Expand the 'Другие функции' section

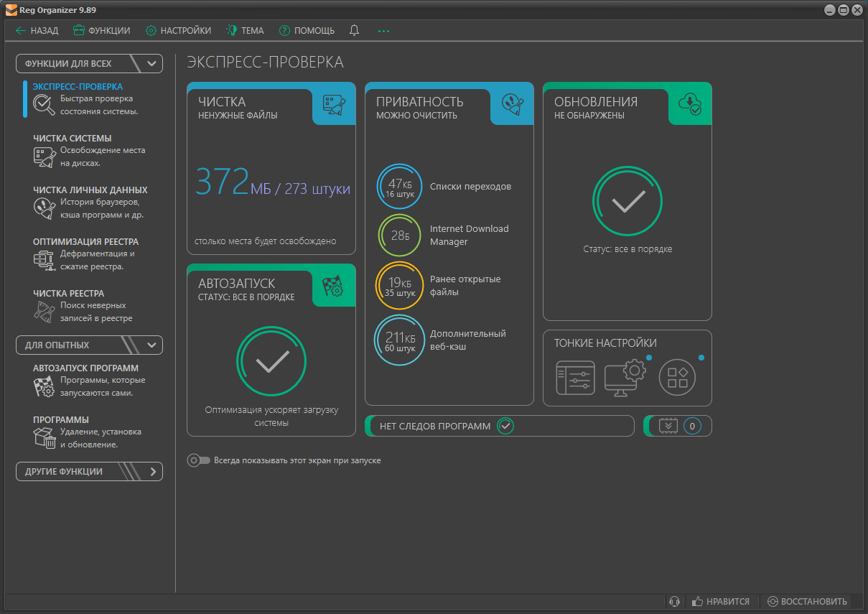pos(152,472)
